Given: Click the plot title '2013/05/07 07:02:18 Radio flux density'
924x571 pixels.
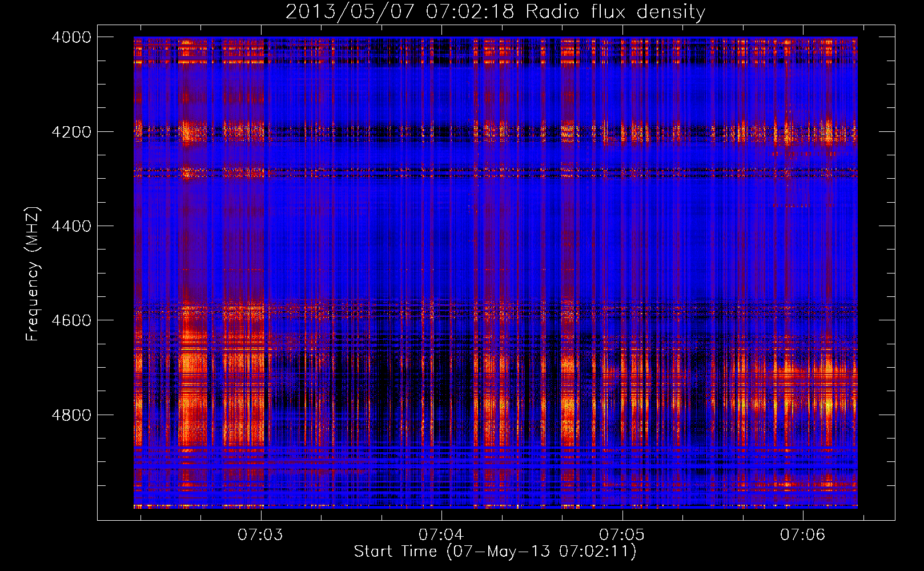Looking at the screenshot, I should [x=495, y=12].
